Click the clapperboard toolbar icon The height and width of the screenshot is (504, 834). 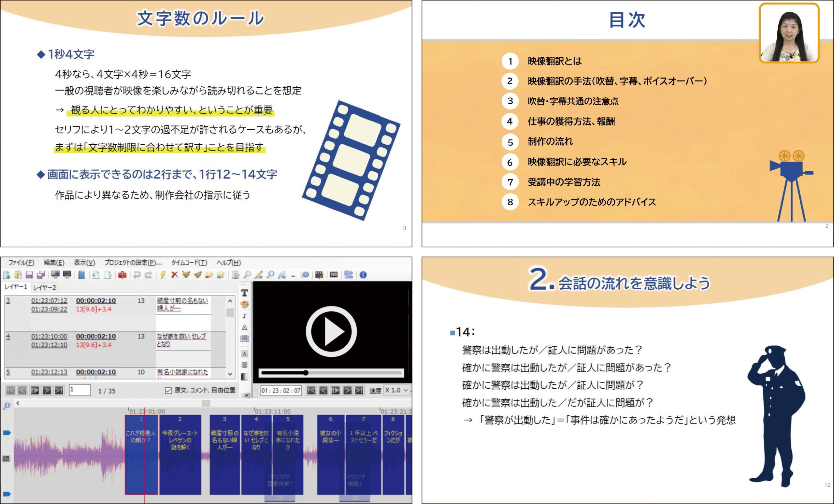[319, 275]
